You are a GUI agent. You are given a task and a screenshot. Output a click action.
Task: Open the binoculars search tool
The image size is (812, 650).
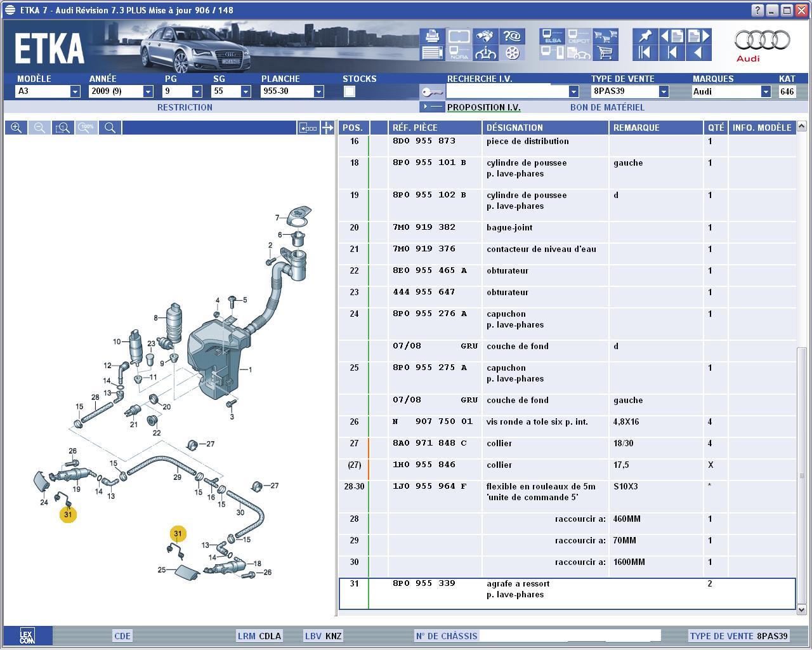pyautogui.click(x=486, y=36)
